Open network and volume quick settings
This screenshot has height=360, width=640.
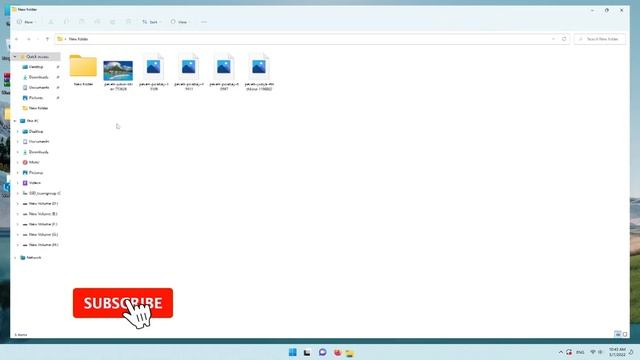click(596, 352)
